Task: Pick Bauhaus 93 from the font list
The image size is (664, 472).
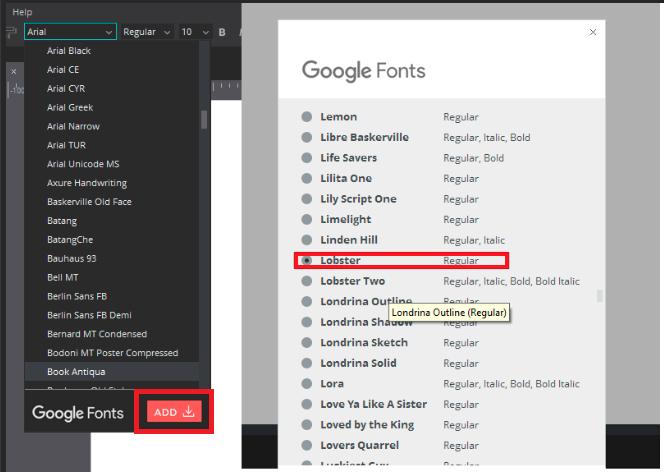Action: (71, 258)
